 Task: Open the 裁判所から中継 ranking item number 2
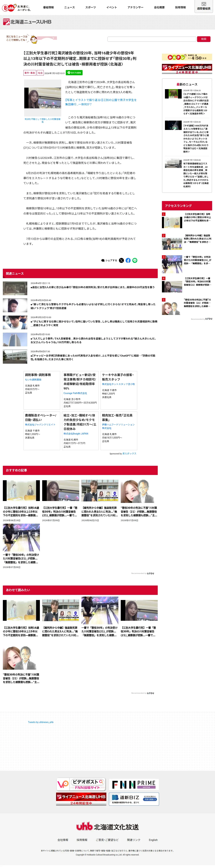click(187, 242)
